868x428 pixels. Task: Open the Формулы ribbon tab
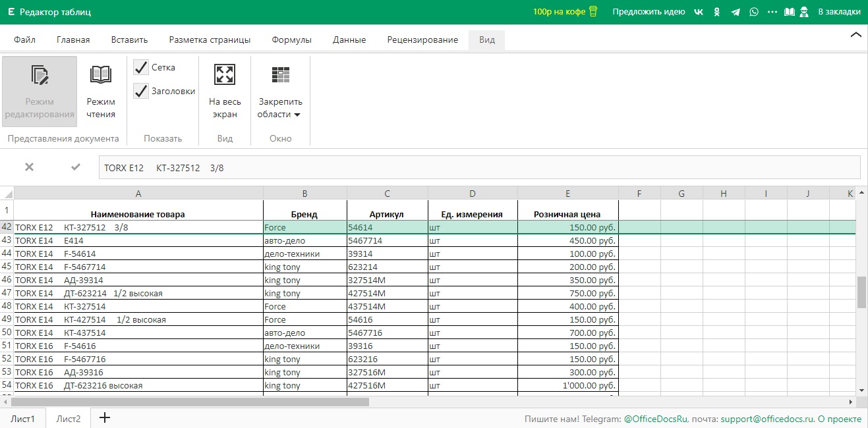click(291, 40)
